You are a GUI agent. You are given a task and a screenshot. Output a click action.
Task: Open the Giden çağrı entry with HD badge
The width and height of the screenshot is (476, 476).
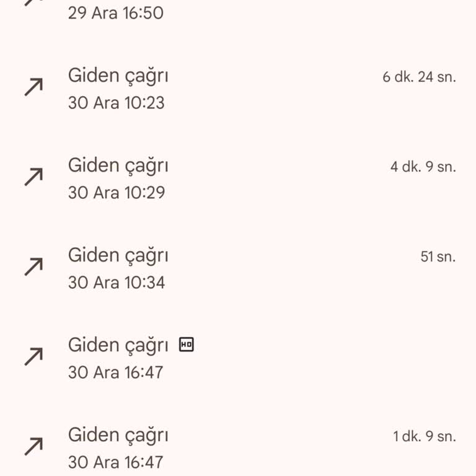118,345
